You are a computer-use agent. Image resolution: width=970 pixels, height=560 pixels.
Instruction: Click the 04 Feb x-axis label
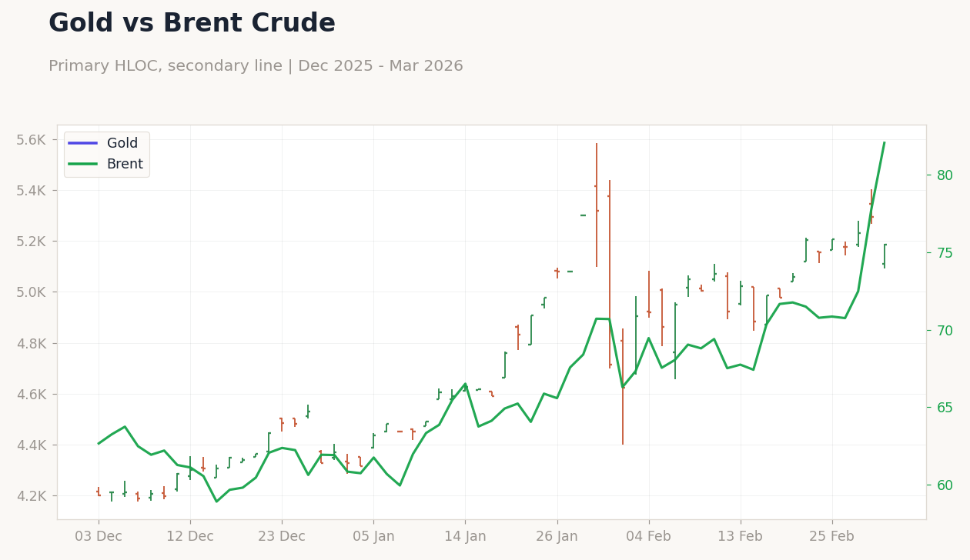tap(649, 536)
